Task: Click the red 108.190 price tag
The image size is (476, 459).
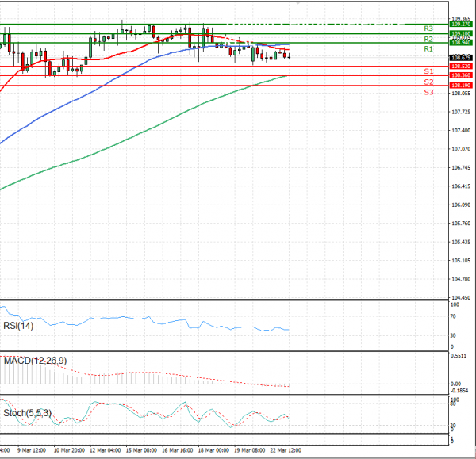Action: (460, 85)
